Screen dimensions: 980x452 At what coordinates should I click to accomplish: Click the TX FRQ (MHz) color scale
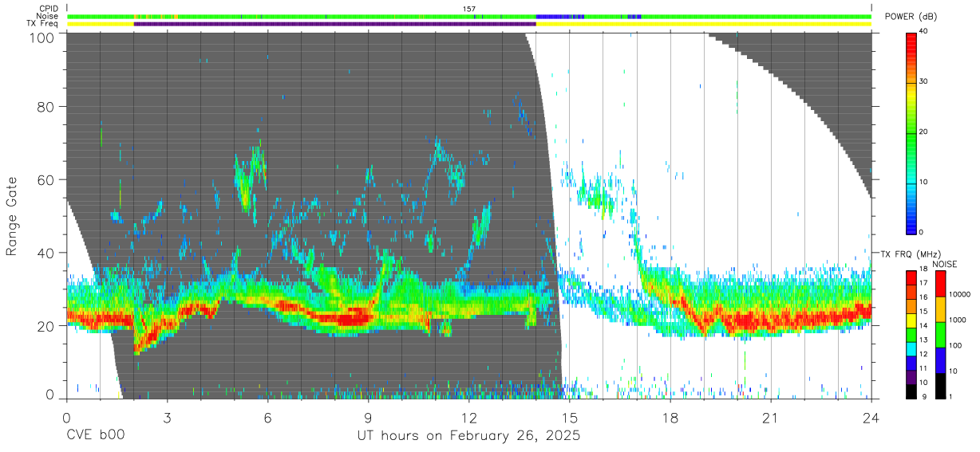tap(911, 334)
